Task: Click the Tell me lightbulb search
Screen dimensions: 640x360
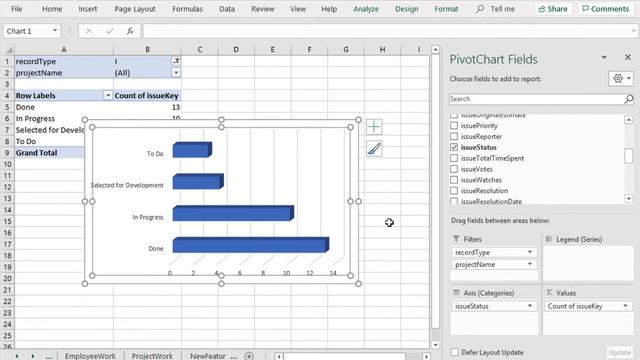Action: tap(496, 9)
